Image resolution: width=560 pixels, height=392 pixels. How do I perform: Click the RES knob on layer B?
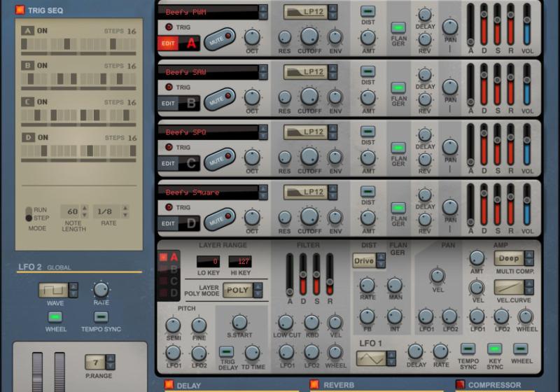coord(285,97)
